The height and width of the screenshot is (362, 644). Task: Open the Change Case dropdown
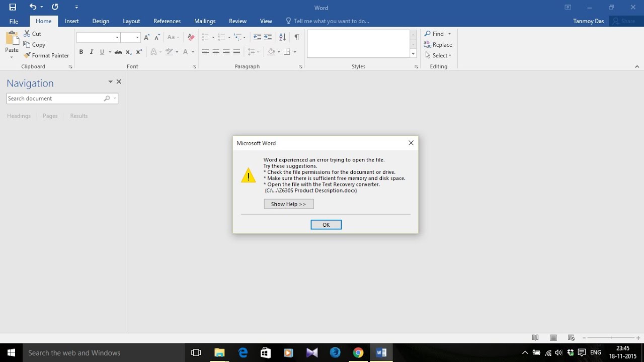(173, 37)
